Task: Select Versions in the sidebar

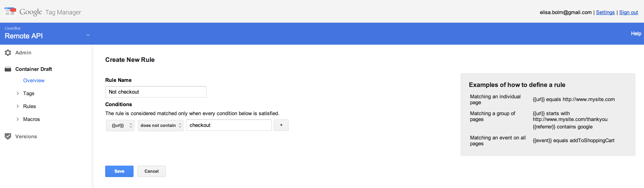Action: pyautogui.click(x=26, y=136)
